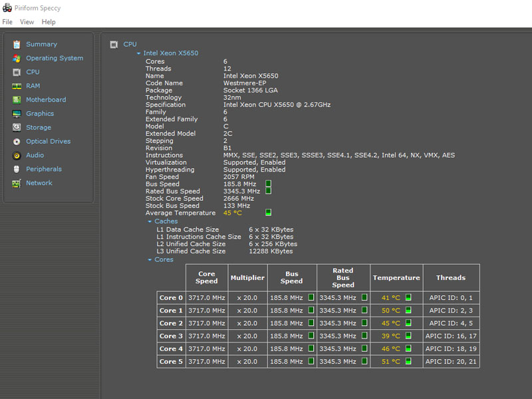This screenshot has width=532, height=399.
Task: Click the Instructions MMX, SSE list value
Action: pyautogui.click(x=339, y=155)
